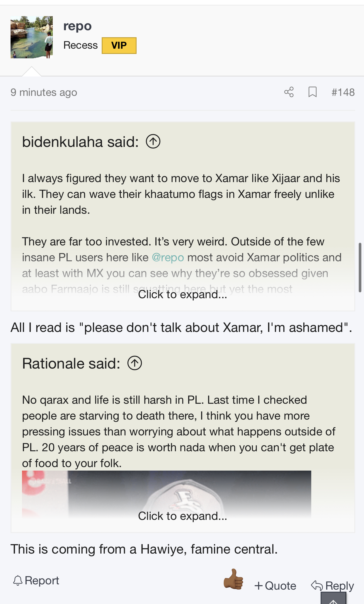Open the share icon for post #148
The image size is (364, 604).
[289, 92]
